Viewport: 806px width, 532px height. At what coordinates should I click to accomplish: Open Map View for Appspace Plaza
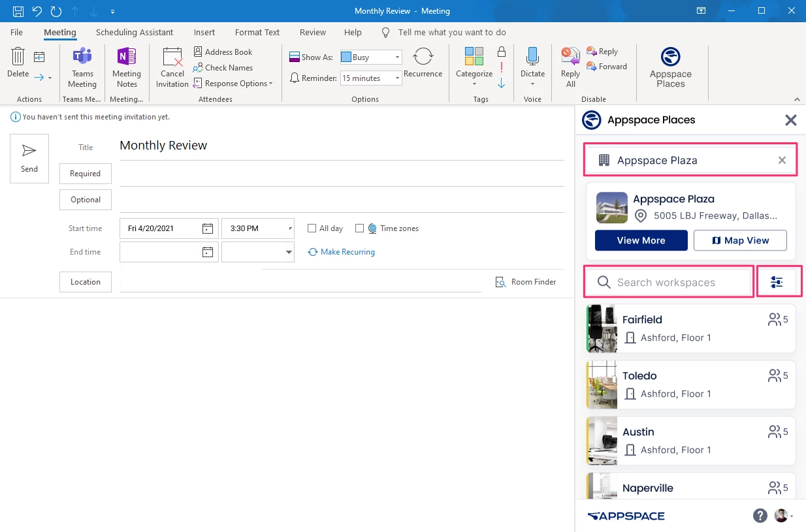tap(740, 240)
